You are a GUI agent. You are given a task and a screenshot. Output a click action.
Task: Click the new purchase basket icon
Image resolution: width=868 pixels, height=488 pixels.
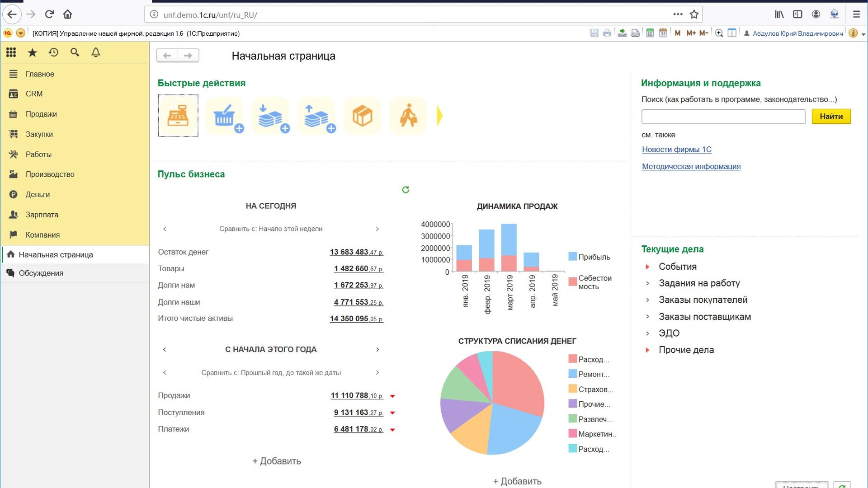tap(225, 116)
